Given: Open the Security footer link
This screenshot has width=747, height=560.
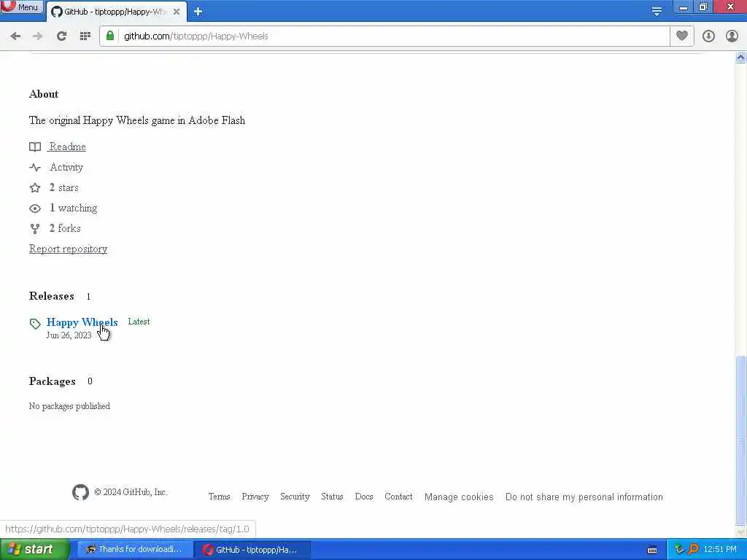Looking at the screenshot, I should pos(295,497).
